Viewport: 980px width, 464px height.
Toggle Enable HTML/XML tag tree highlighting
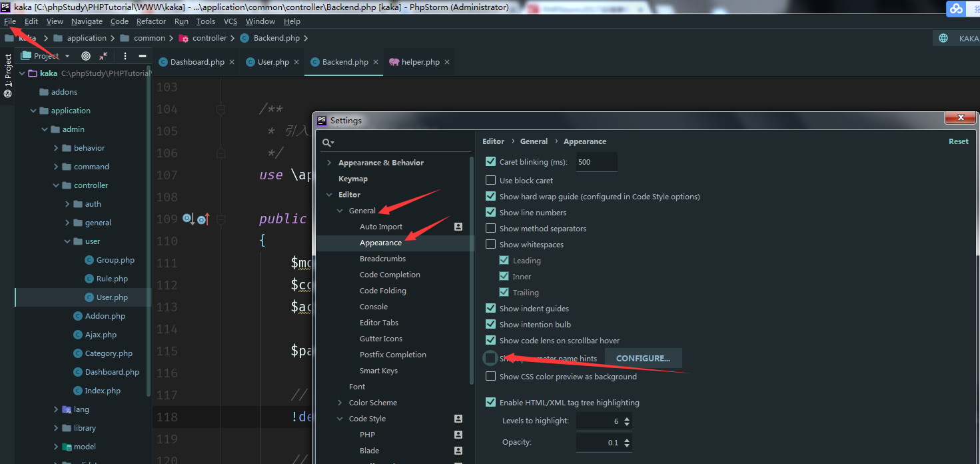pos(491,402)
